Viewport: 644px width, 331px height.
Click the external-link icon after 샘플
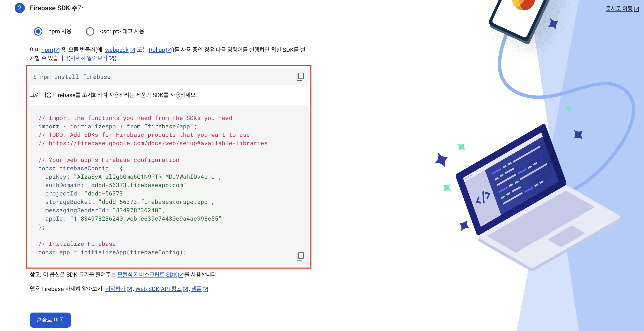tap(205, 289)
